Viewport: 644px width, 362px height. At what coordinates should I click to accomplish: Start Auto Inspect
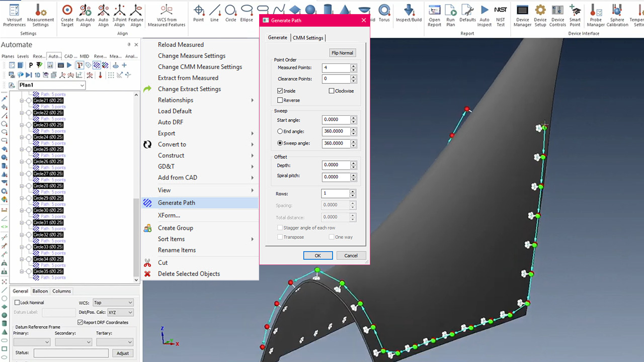pyautogui.click(x=485, y=16)
